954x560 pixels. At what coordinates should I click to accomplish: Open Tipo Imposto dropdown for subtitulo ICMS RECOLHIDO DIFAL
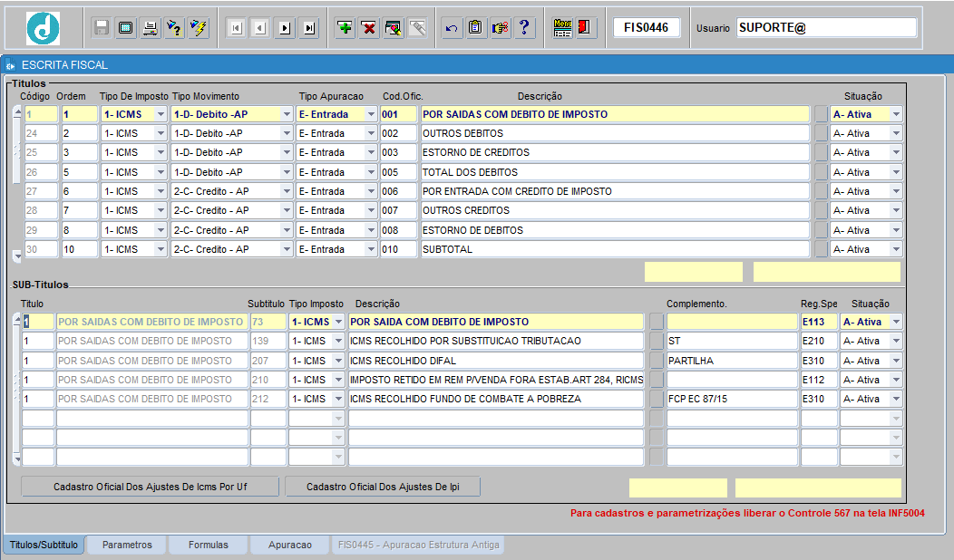tap(340, 360)
